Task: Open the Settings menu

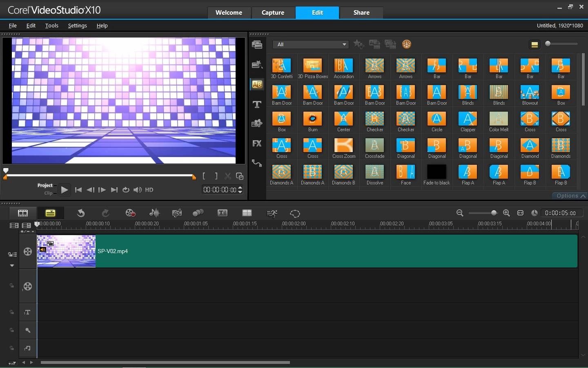Action: pos(77,25)
